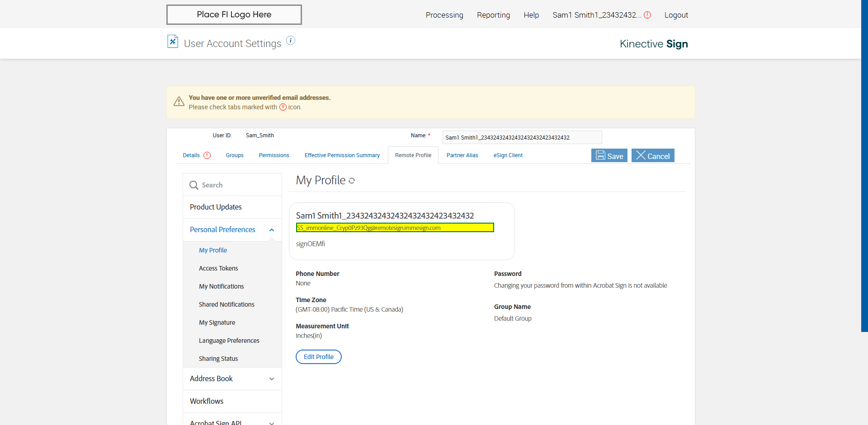This screenshot has height=425, width=868.
Task: Open the Sam1 Smith1 user account link
Action: pyautogui.click(x=597, y=15)
